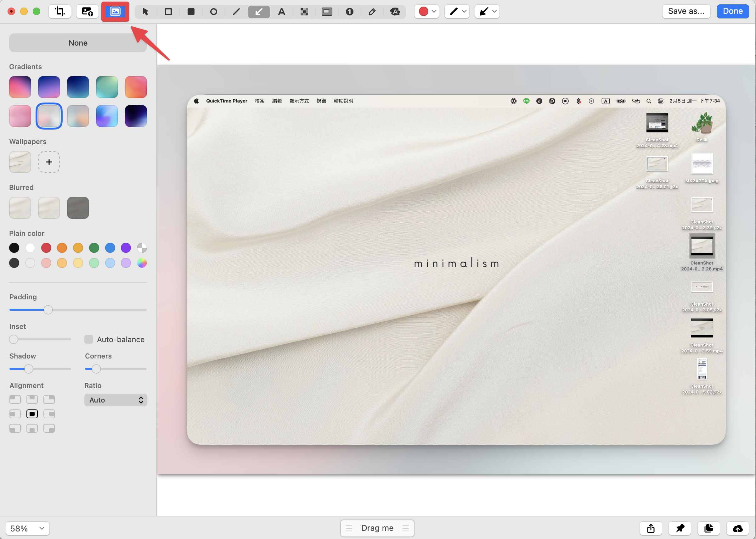Set alignment to top-left
This screenshot has width=756, height=539.
point(15,399)
